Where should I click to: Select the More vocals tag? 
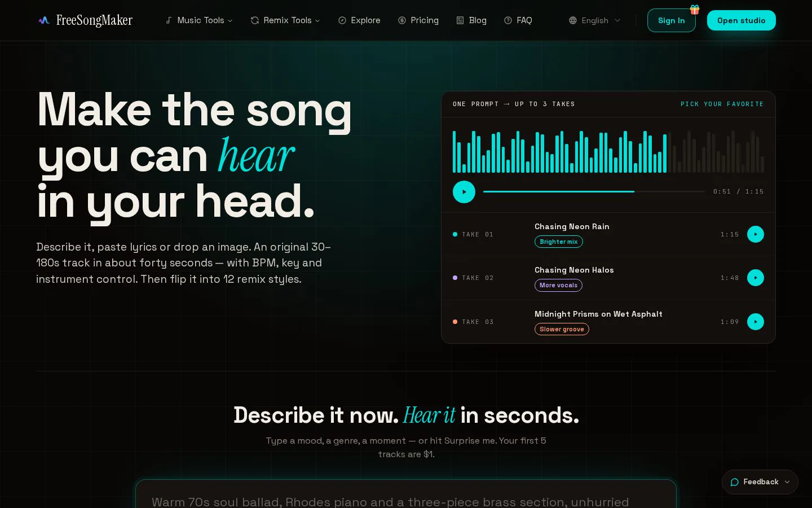[x=558, y=285]
